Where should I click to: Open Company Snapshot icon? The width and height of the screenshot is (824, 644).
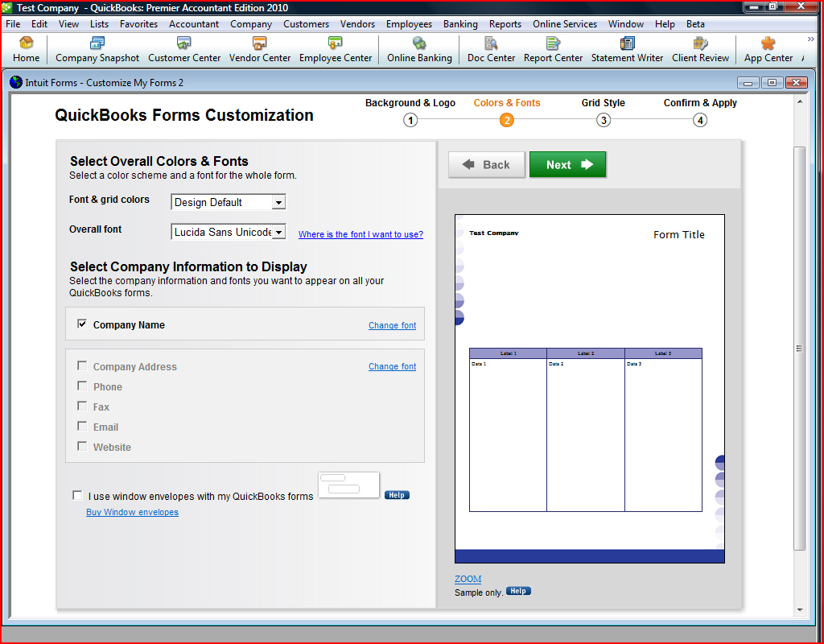(97, 50)
